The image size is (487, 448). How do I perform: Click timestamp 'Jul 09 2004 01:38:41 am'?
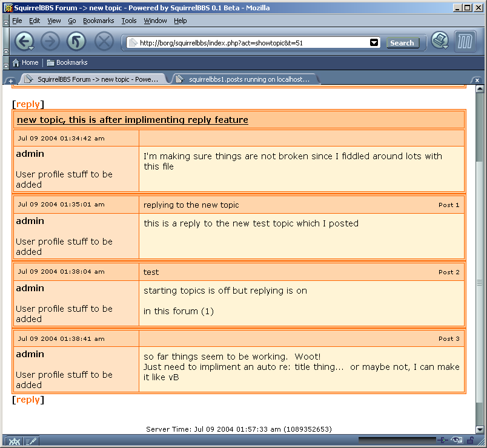pos(61,338)
